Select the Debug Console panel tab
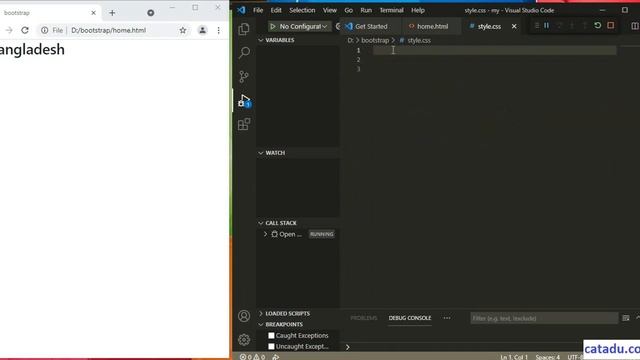 pyautogui.click(x=410, y=318)
